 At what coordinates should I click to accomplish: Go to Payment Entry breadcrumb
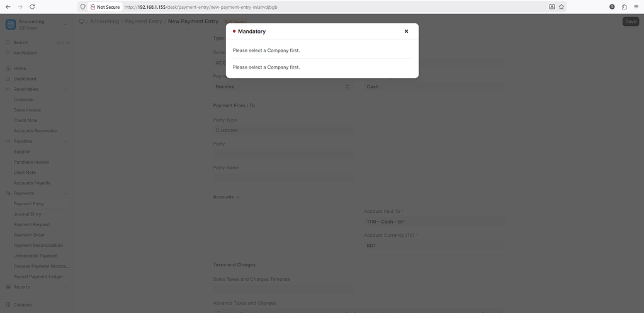point(144,21)
